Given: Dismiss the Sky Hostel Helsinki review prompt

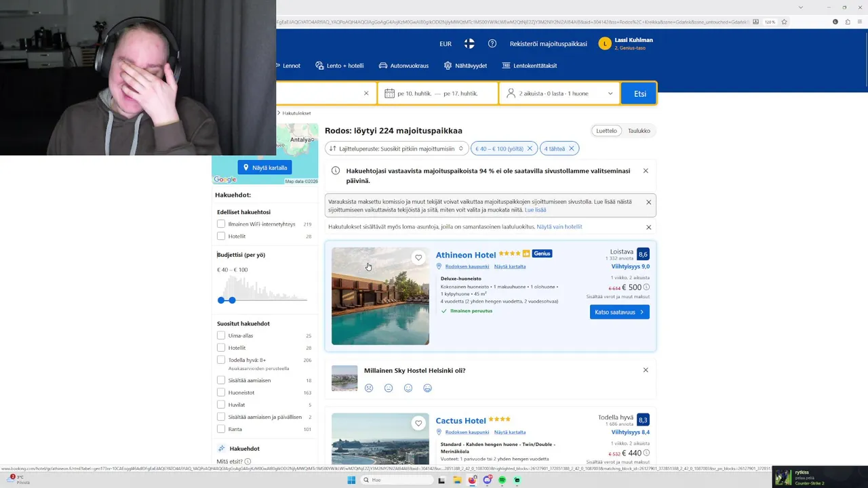Looking at the screenshot, I should 646,370.
